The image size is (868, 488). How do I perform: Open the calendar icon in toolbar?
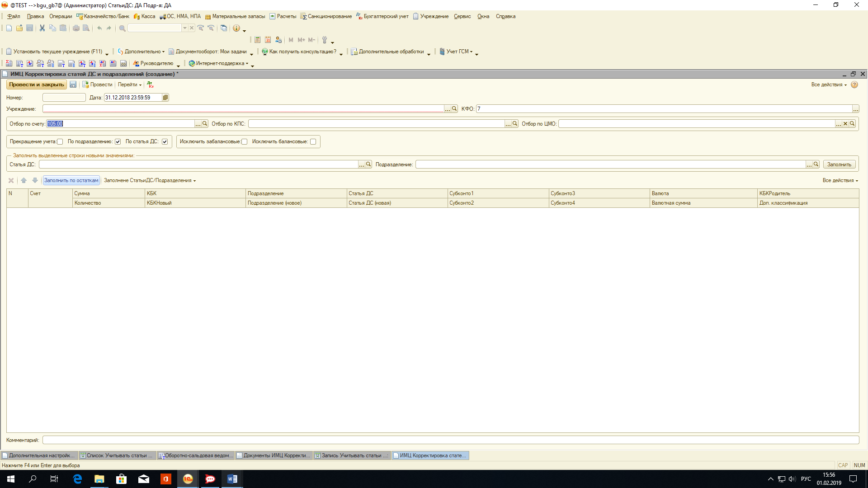[x=268, y=40]
